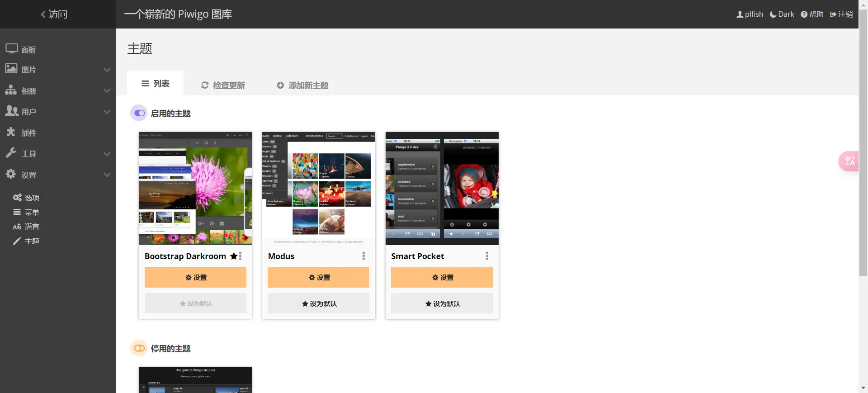868x393 pixels.
Task: Expand the 相册 albums menu chevron
Action: point(107,90)
